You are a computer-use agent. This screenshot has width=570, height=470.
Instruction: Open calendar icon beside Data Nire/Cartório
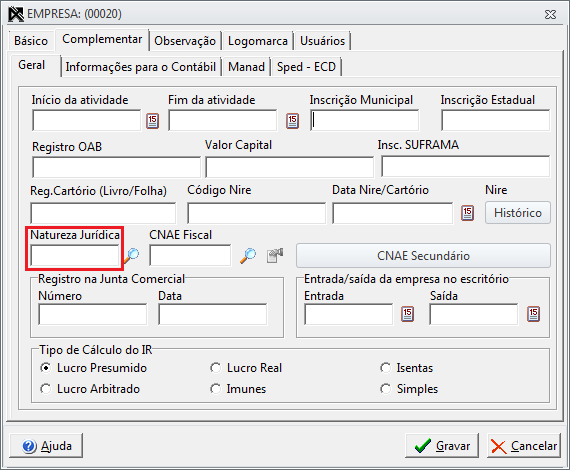click(x=467, y=213)
